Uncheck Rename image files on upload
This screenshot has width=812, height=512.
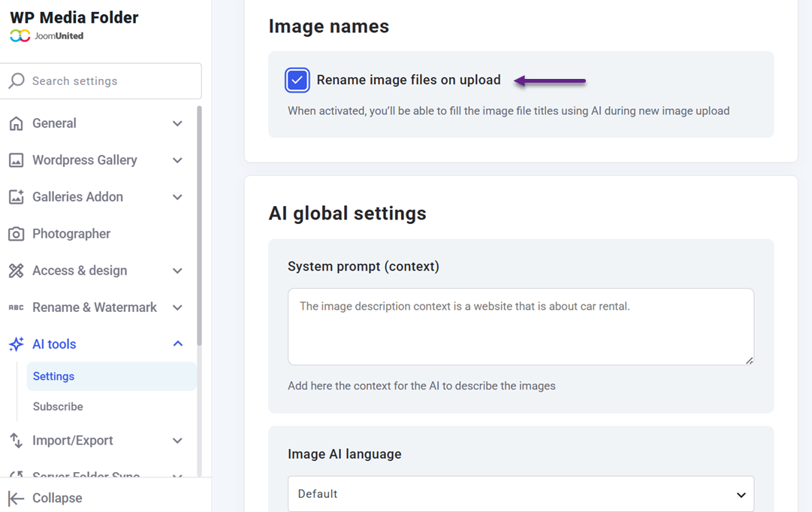coord(297,80)
